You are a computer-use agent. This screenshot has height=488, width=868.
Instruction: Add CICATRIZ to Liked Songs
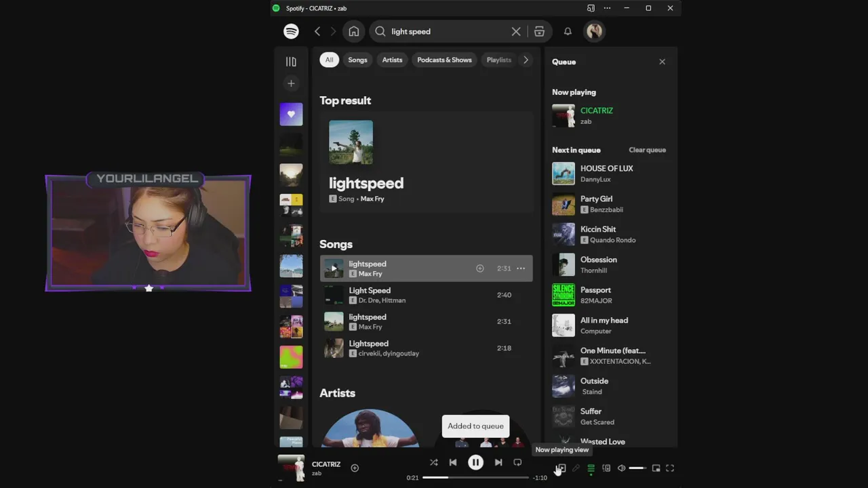click(355, 468)
